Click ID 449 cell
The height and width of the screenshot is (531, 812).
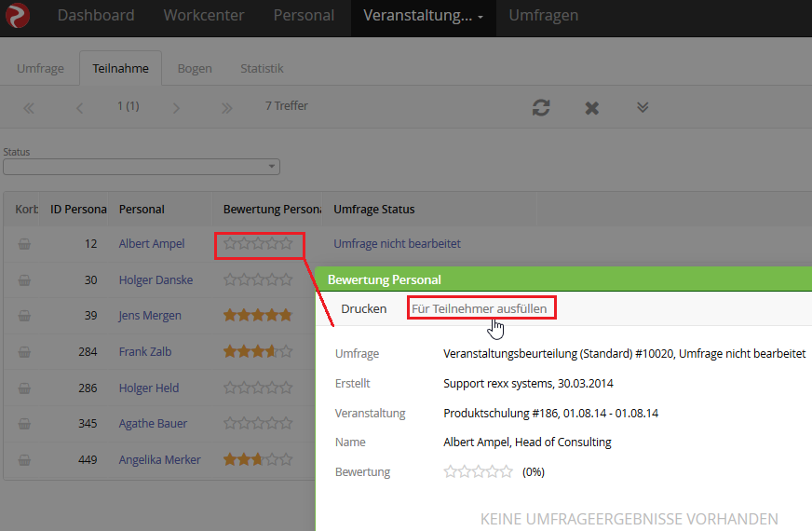tap(88, 459)
